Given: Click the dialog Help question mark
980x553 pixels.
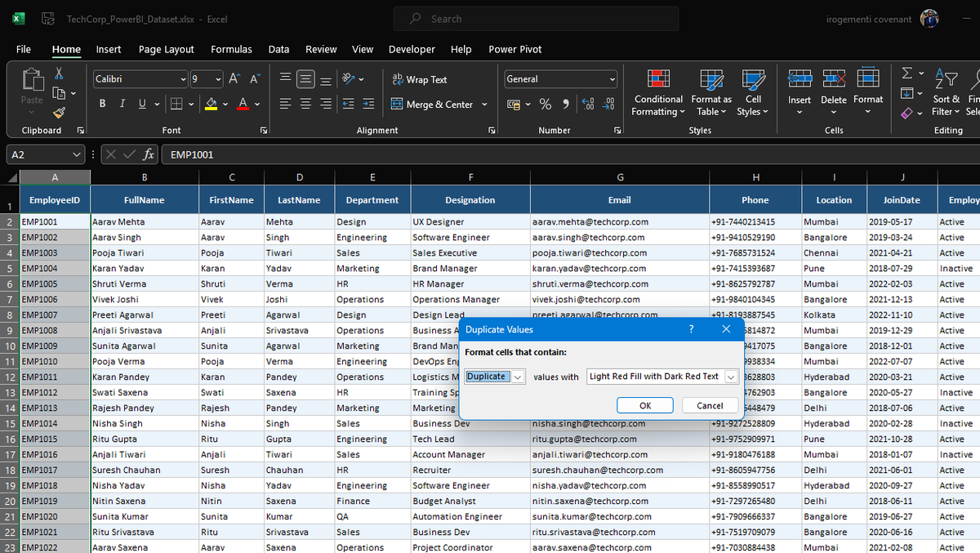Looking at the screenshot, I should pos(691,329).
